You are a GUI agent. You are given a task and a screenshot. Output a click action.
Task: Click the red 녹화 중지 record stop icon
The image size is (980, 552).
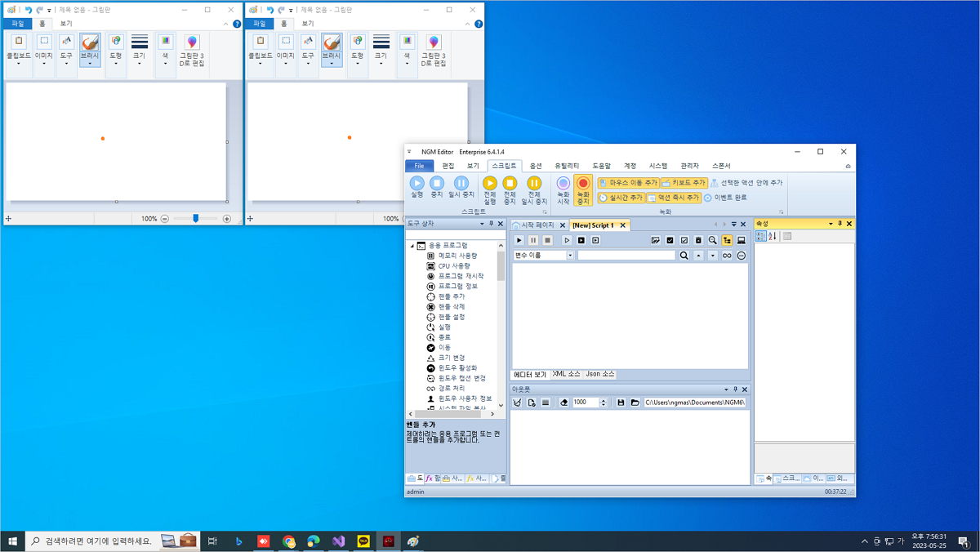[x=583, y=184]
